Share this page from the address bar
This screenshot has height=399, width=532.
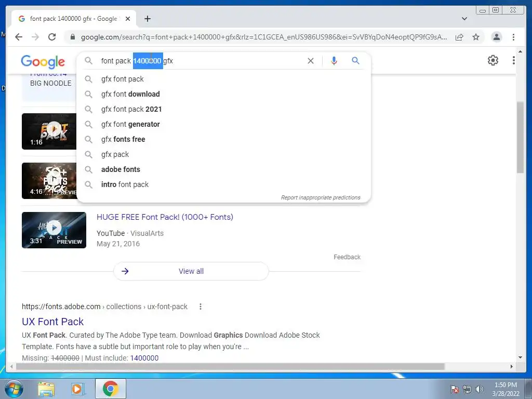click(x=459, y=37)
